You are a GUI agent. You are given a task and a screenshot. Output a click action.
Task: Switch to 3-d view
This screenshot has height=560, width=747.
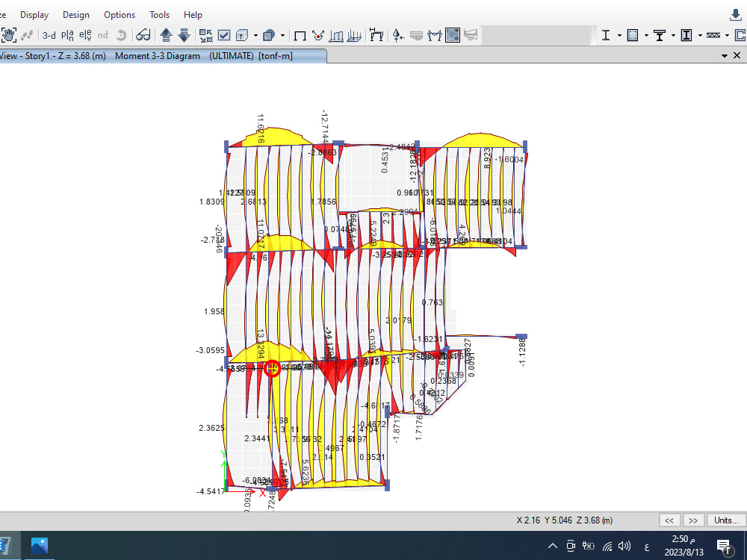pos(49,34)
